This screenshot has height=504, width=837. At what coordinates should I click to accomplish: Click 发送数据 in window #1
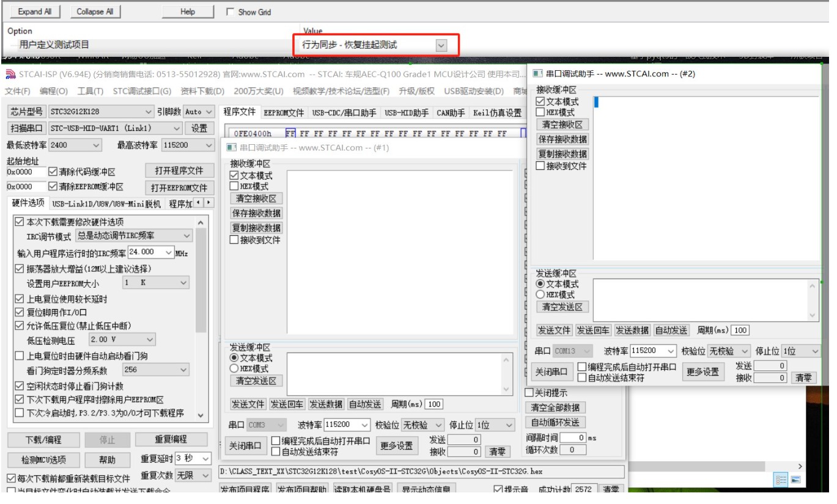click(x=326, y=404)
